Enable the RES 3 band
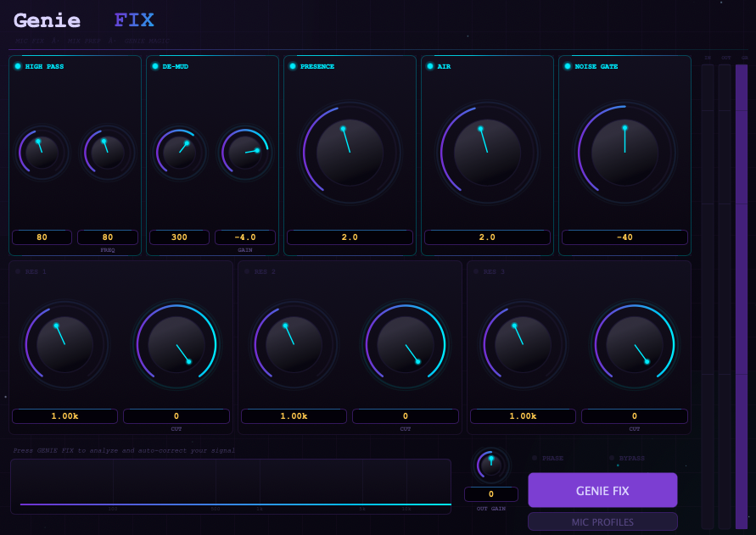 pyautogui.click(x=476, y=271)
